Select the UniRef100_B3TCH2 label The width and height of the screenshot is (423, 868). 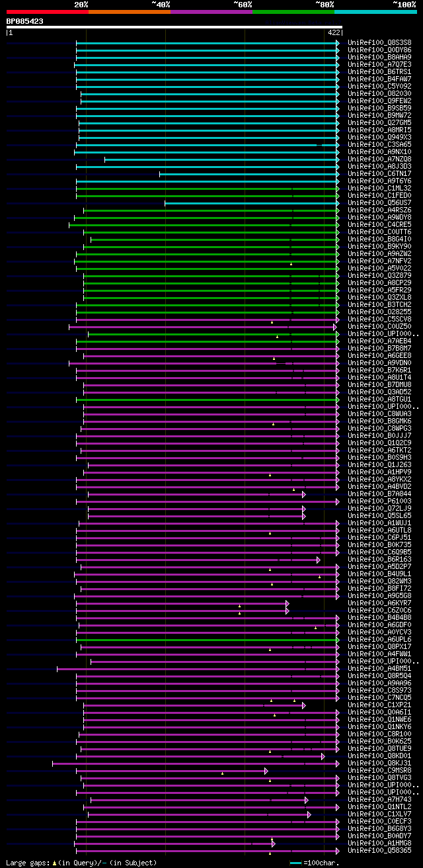click(379, 304)
